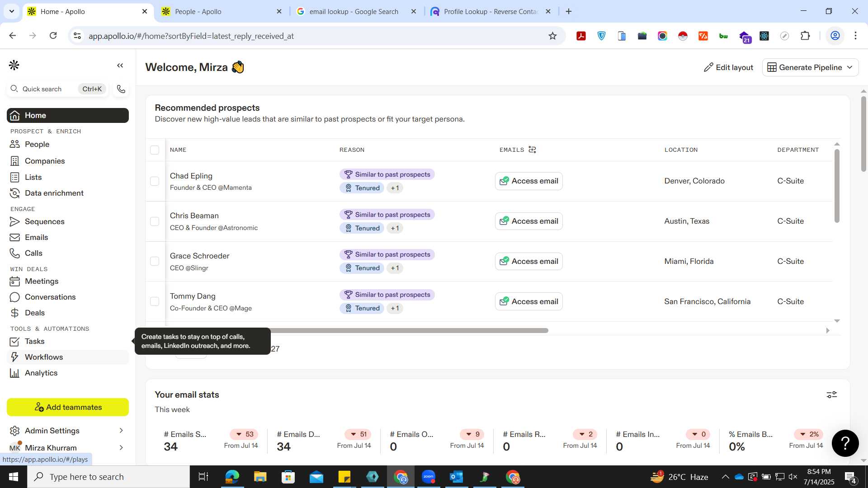Click the Home house icon
Screen dimensions: 868x488
click(x=15, y=115)
